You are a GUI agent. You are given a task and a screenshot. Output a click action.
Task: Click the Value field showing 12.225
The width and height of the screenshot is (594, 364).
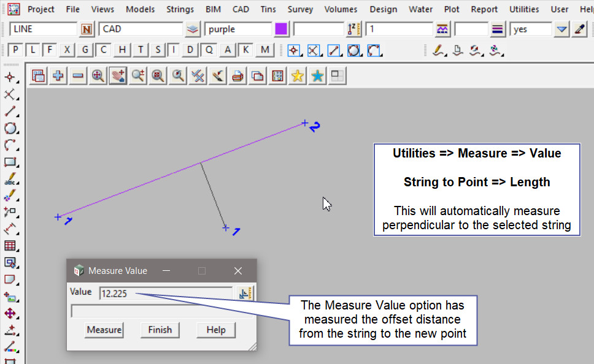pos(166,294)
